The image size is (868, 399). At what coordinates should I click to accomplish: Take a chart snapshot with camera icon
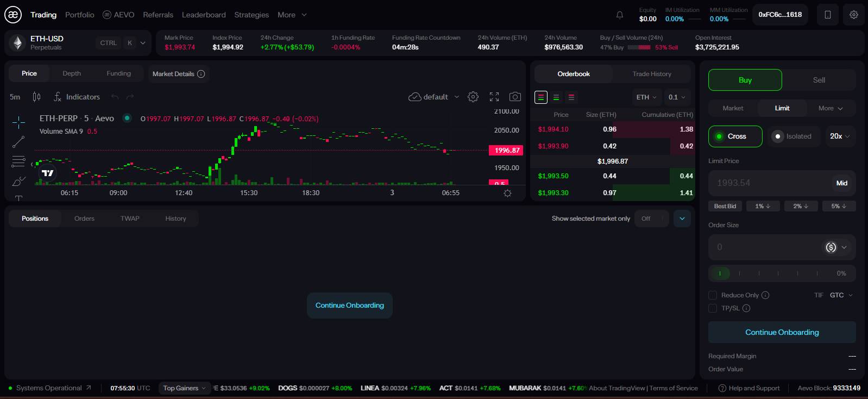(x=515, y=97)
